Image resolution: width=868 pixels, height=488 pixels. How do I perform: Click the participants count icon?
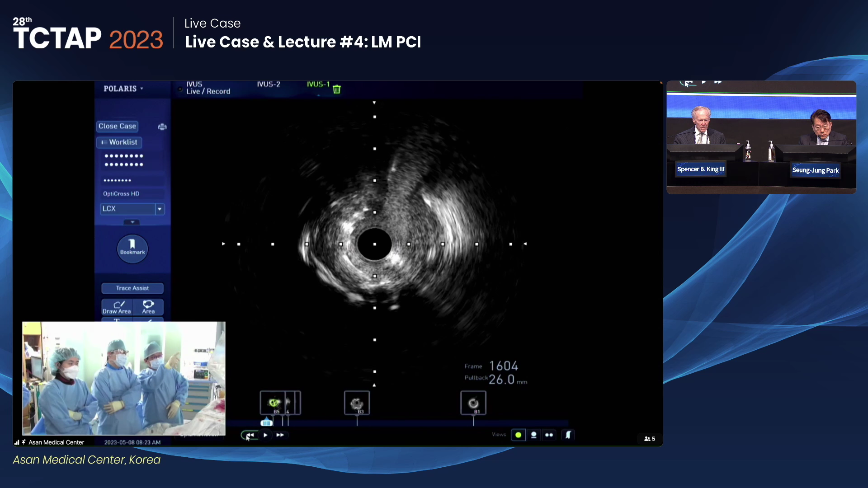pyautogui.click(x=650, y=439)
